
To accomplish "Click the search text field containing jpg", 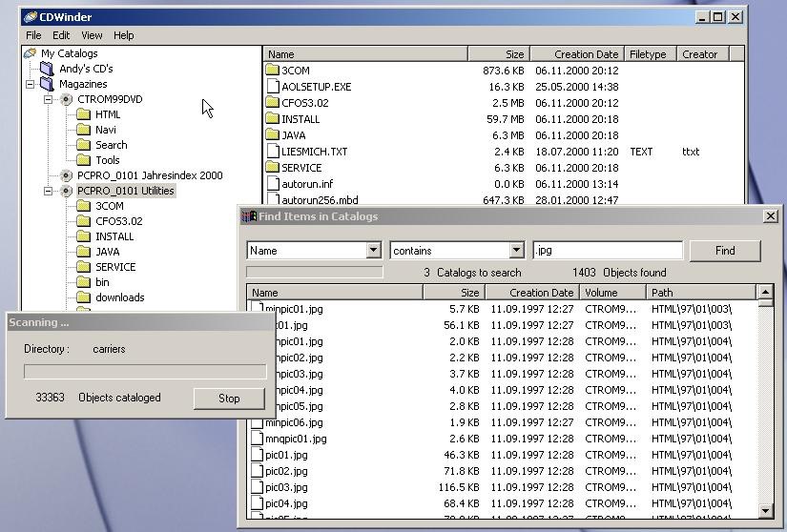I will click(608, 251).
